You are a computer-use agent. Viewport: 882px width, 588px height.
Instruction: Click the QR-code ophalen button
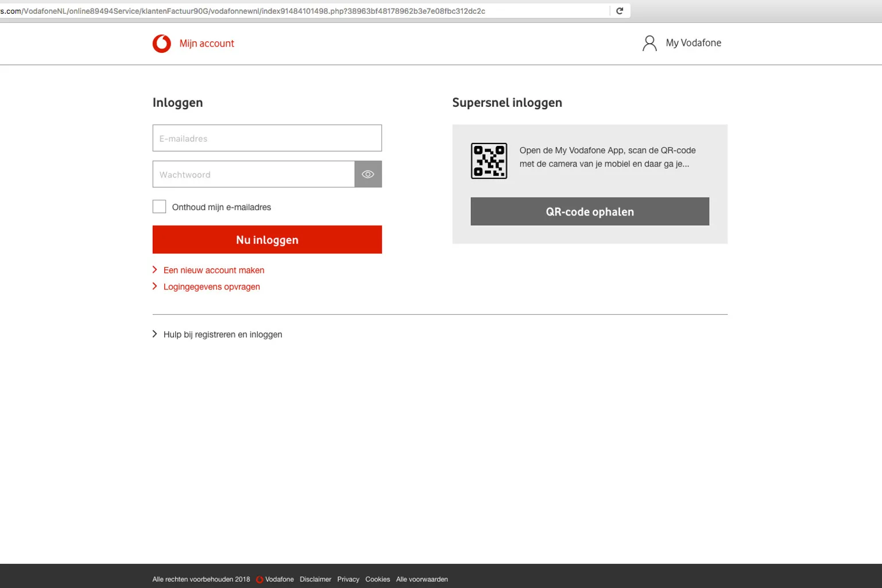590,212
